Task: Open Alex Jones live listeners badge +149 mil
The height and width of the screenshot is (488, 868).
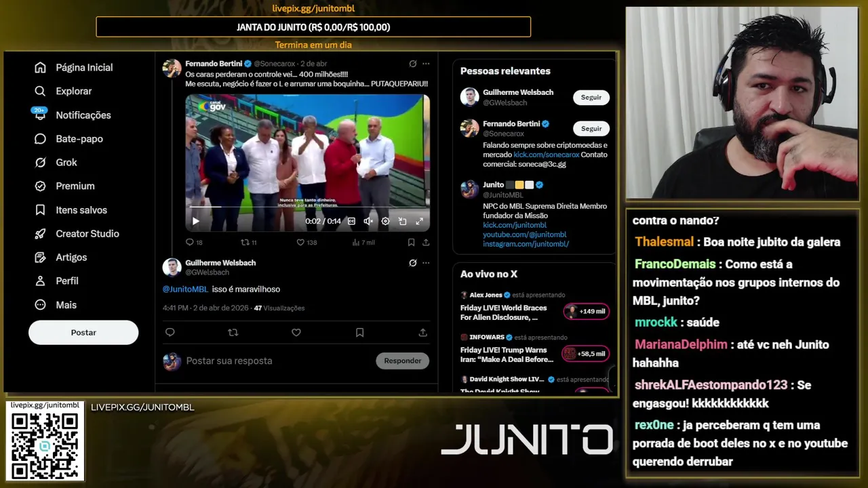Action: click(587, 312)
